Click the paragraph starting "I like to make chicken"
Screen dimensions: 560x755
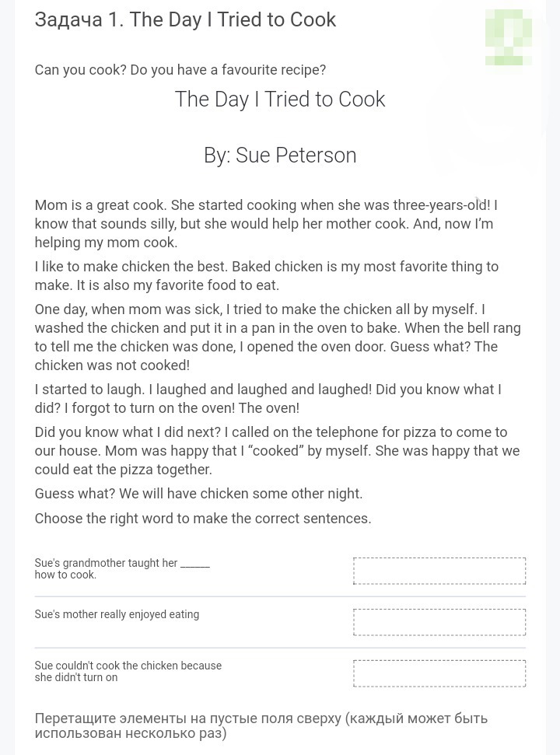[x=266, y=276]
